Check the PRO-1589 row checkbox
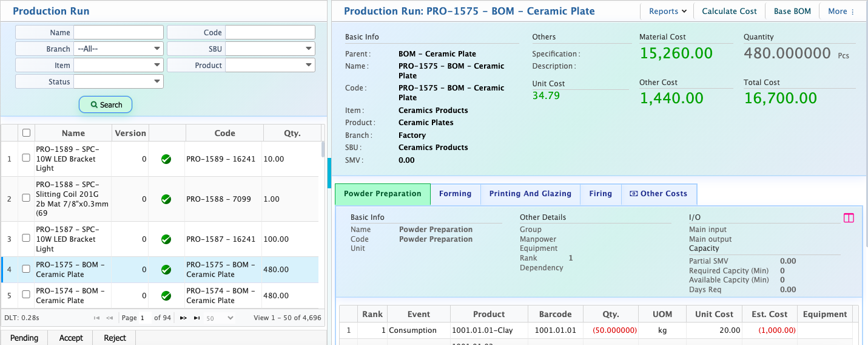 pyautogui.click(x=26, y=158)
